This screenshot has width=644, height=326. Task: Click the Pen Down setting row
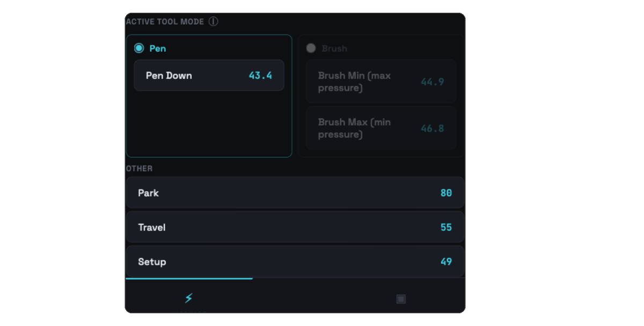(x=209, y=75)
